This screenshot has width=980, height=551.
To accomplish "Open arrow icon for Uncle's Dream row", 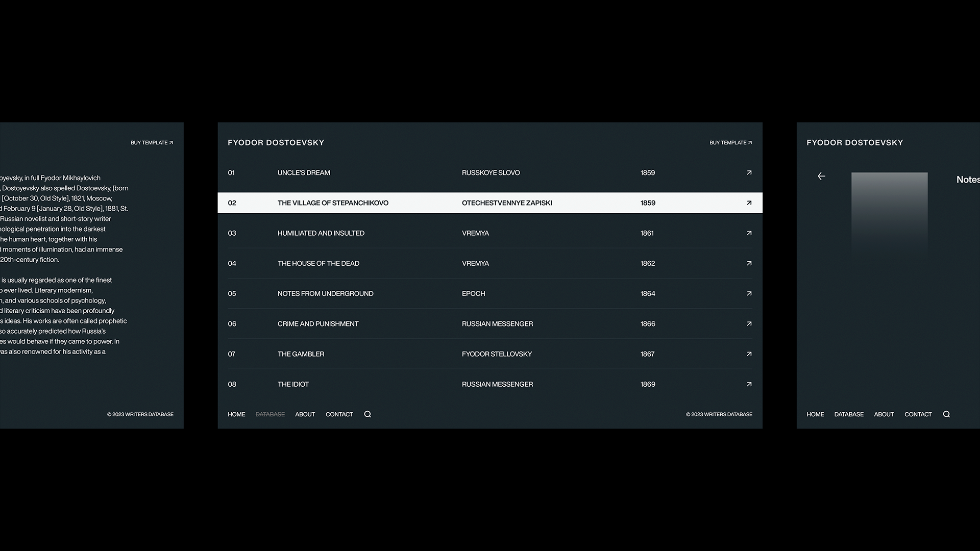I will 749,172.
